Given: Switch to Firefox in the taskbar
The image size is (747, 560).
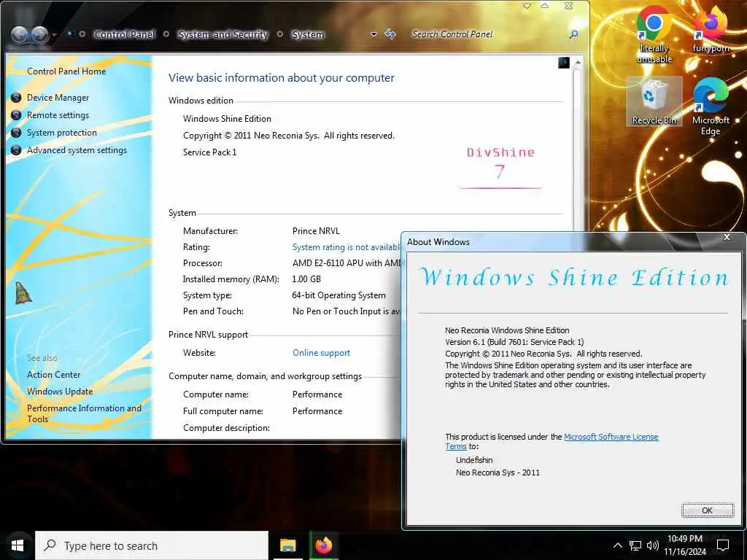Looking at the screenshot, I should pos(323,545).
